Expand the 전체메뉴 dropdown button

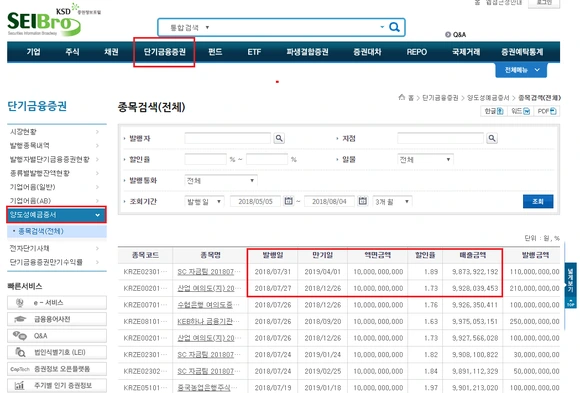point(521,70)
